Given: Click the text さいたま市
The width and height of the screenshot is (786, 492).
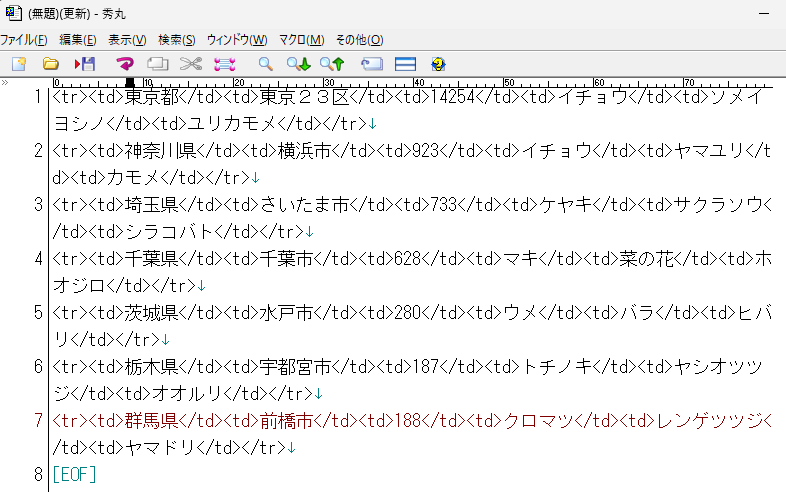Looking at the screenshot, I should click(304, 205).
